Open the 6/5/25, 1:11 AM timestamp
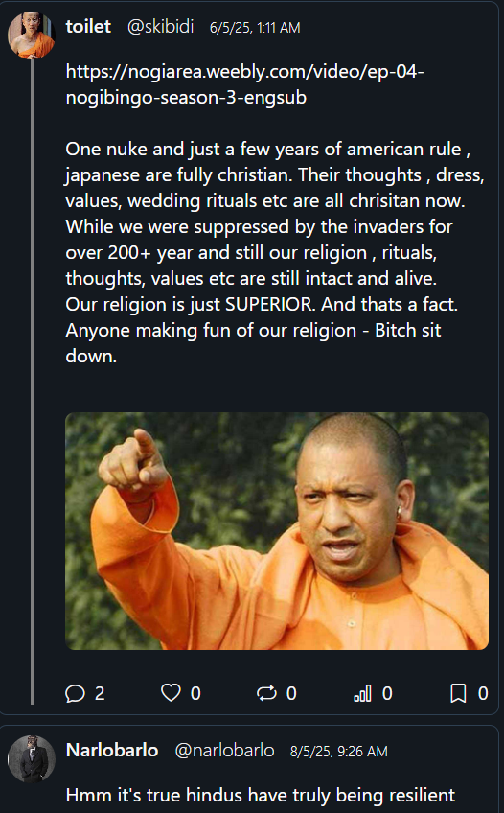The height and width of the screenshot is (813, 504). pos(255,28)
